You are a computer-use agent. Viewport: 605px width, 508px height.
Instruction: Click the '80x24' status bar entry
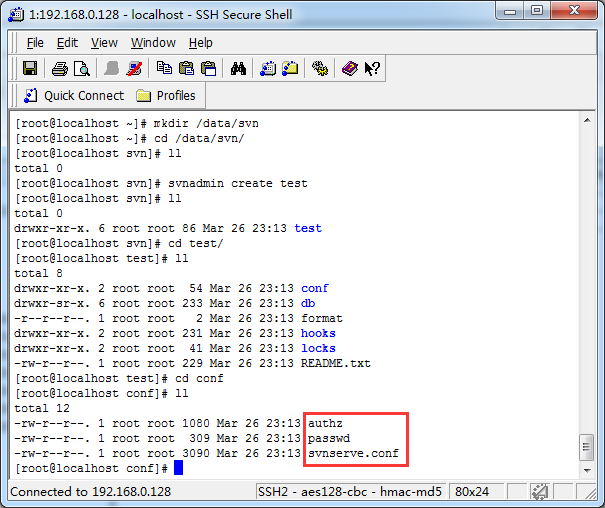point(471,492)
